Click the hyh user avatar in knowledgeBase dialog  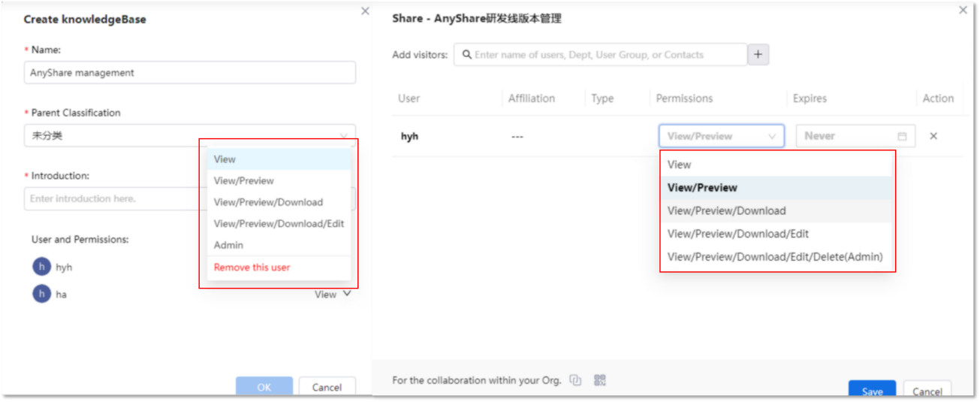click(x=41, y=267)
